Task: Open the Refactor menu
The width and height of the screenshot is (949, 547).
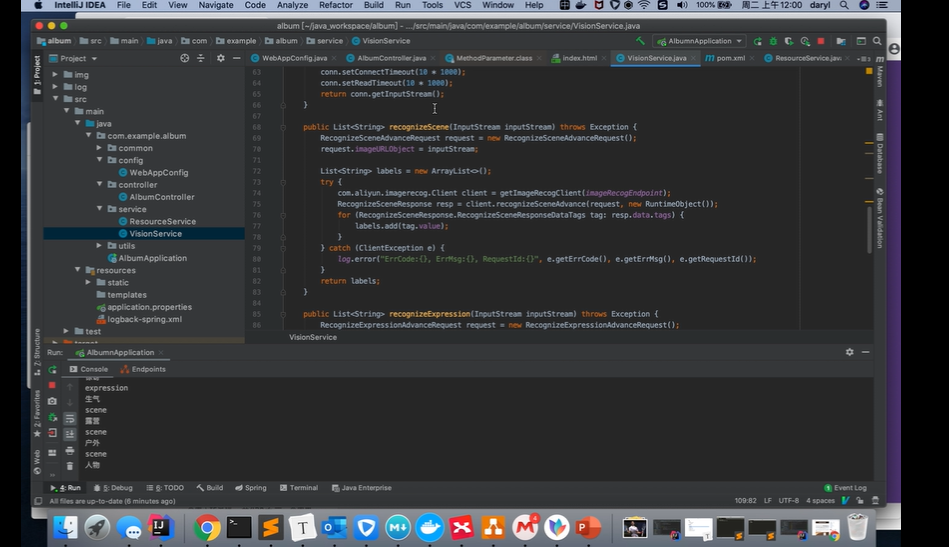Action: 335,5
